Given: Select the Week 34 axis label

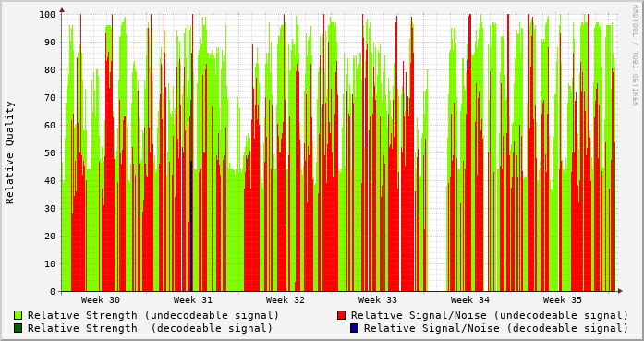Looking at the screenshot, I should point(470,300).
